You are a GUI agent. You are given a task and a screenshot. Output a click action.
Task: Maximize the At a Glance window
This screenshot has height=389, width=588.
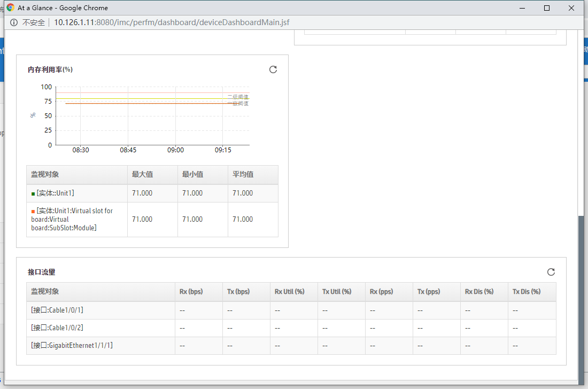click(x=547, y=8)
